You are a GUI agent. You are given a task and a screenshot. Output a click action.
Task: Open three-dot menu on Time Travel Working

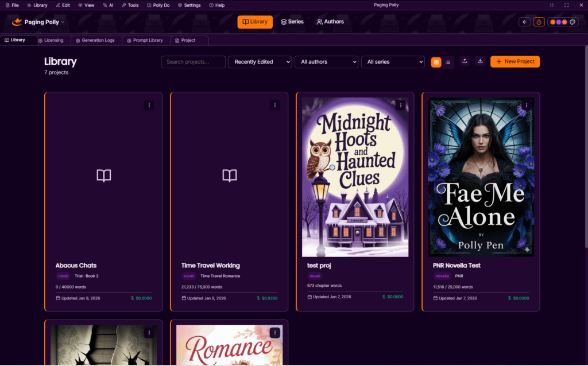coord(275,105)
